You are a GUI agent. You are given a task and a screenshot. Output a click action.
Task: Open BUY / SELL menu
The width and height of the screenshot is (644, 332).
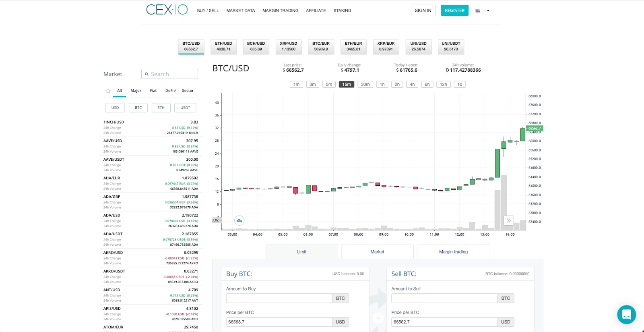[208, 10]
